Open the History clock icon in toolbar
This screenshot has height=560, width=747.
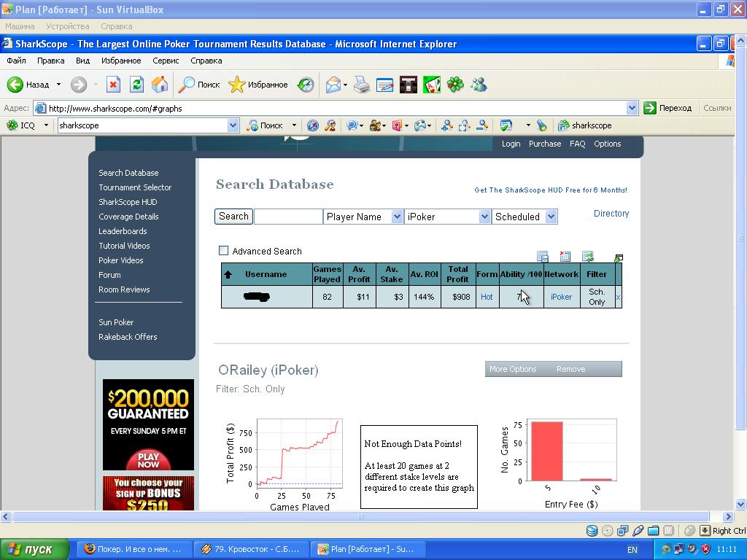coord(306,85)
